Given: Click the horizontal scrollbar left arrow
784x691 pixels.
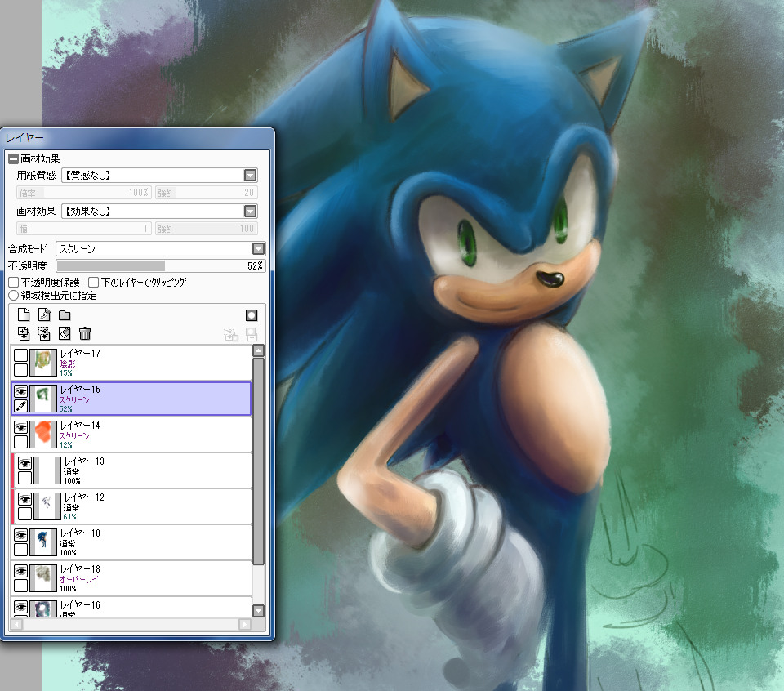Looking at the screenshot, I should pos(16,624).
